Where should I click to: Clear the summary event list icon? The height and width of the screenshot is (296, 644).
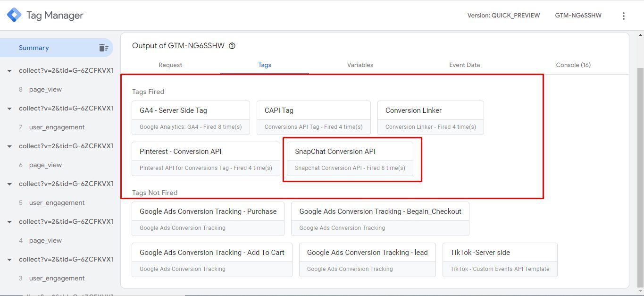pos(104,48)
